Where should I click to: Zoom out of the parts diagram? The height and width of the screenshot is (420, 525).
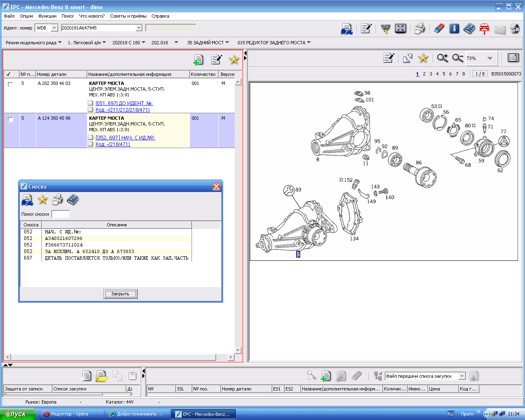click(x=457, y=58)
